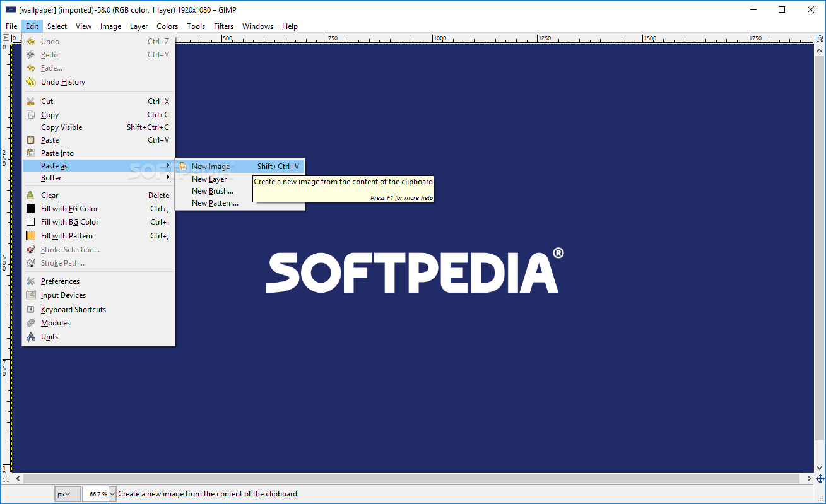The width and height of the screenshot is (826, 504).
Task: Choose Clear with the eraser icon
Action: point(98,196)
